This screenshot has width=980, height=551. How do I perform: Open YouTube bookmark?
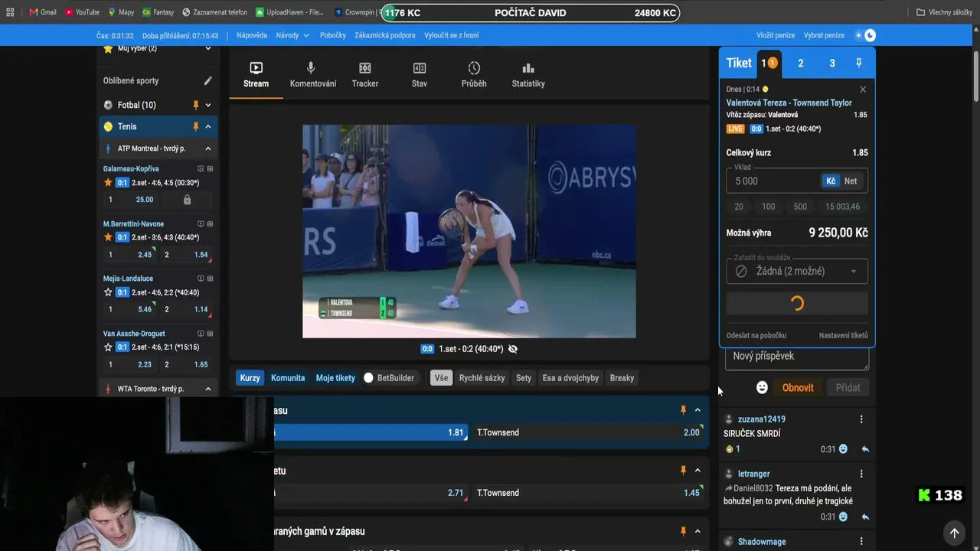[82, 12]
